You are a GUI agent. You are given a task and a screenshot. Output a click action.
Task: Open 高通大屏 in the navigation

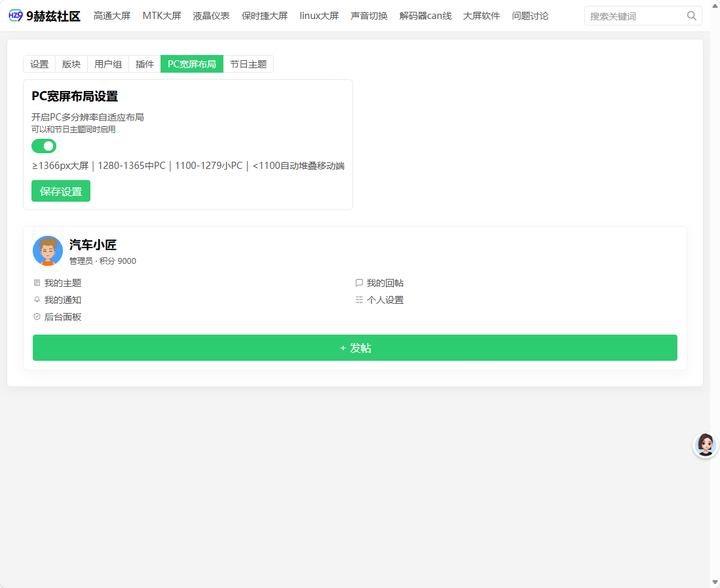[112, 16]
